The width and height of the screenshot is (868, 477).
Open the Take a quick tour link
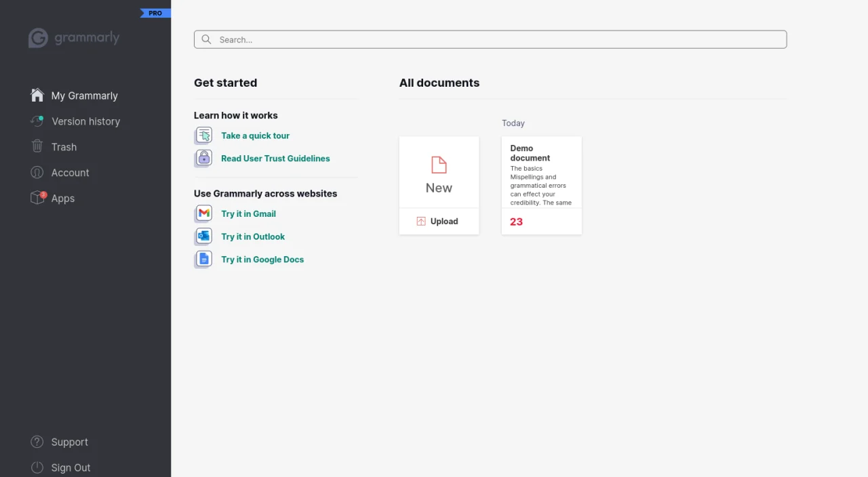point(255,136)
